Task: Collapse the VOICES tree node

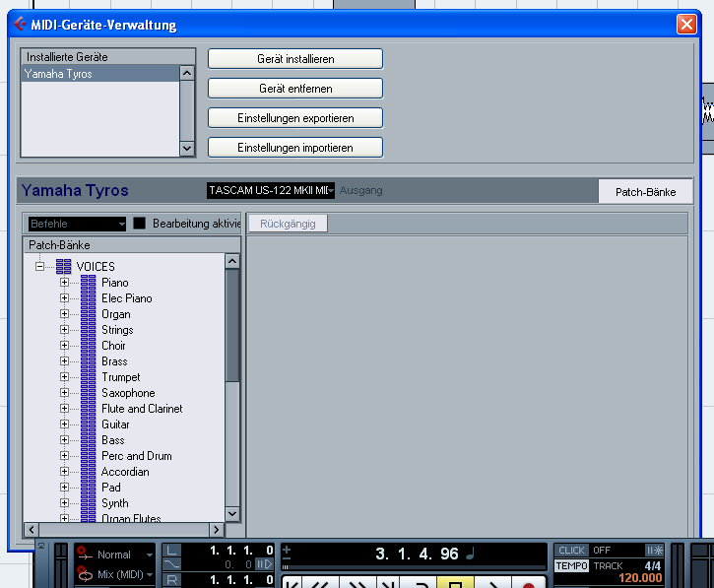Action: point(39,267)
